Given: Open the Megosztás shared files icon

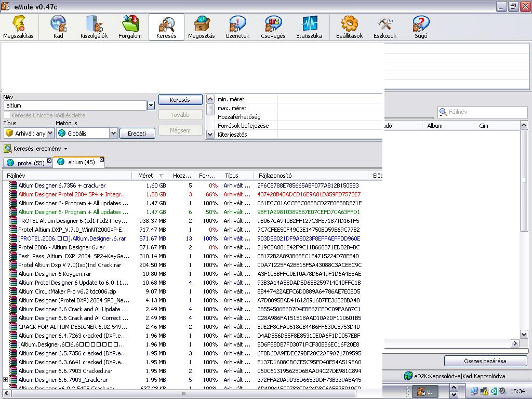Looking at the screenshot, I should [202, 27].
